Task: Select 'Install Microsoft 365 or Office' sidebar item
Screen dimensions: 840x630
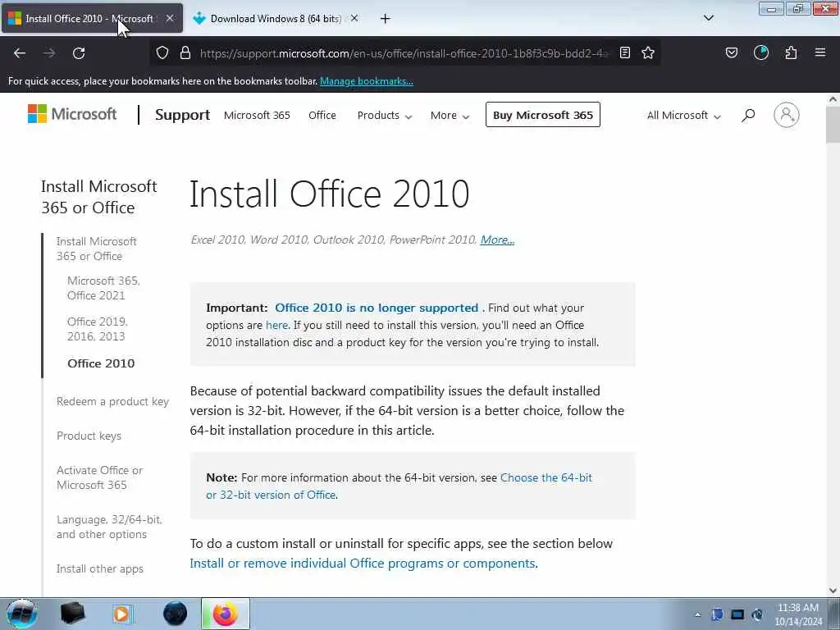Action: 97,249
